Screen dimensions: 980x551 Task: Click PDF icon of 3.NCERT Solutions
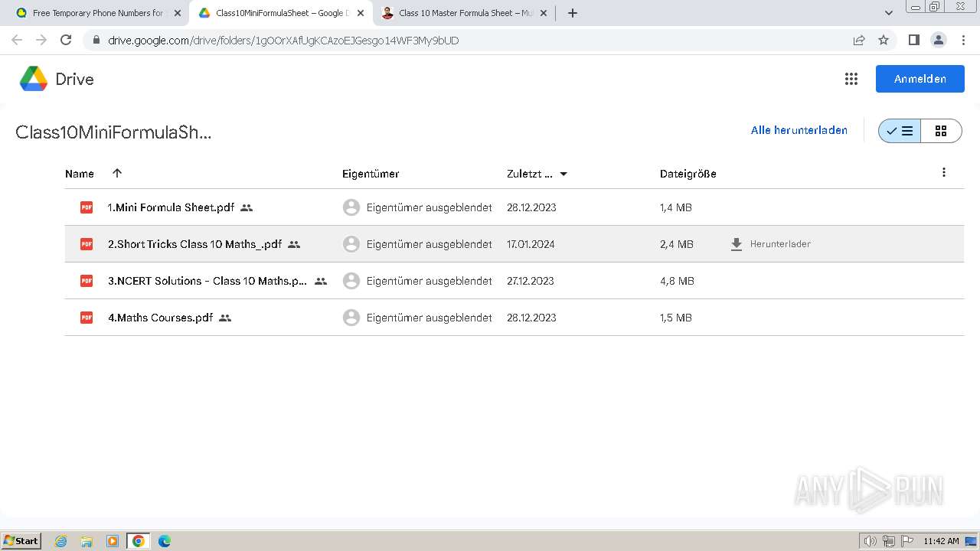click(x=87, y=281)
